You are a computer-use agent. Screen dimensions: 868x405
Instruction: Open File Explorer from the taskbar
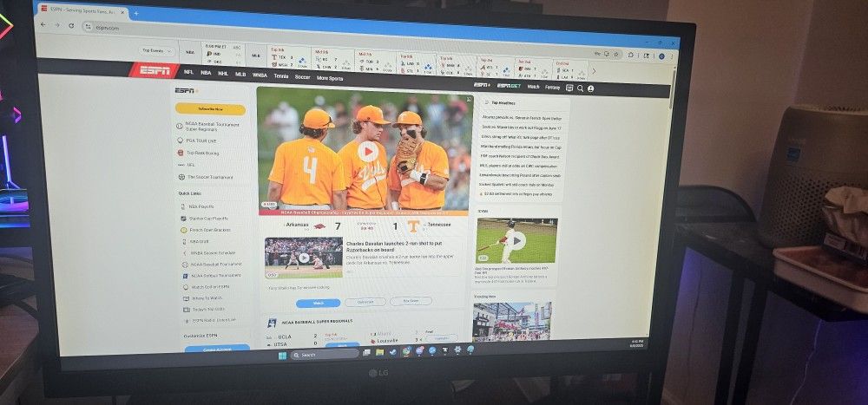pyautogui.click(x=380, y=352)
